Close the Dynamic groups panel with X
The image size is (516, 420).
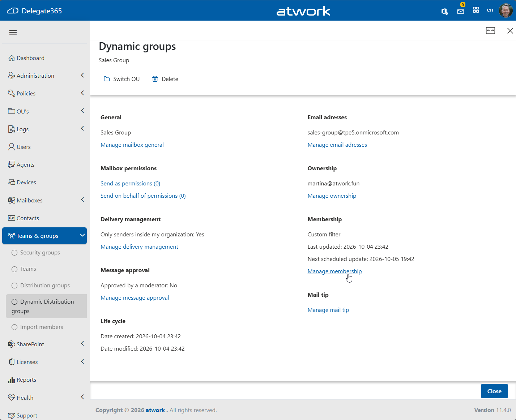pos(510,31)
